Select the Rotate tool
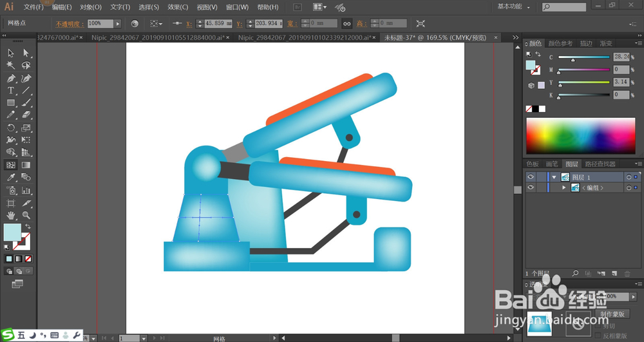 (x=11, y=128)
